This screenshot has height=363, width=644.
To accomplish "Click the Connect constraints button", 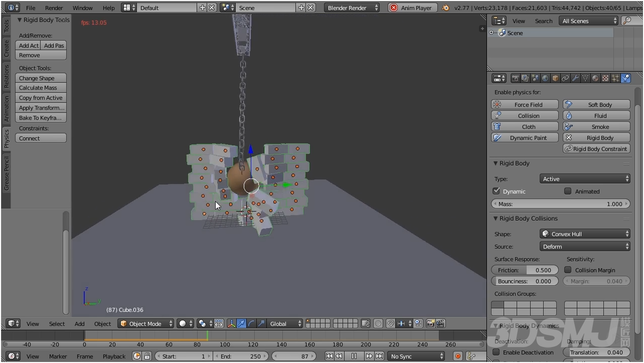I will [41, 138].
